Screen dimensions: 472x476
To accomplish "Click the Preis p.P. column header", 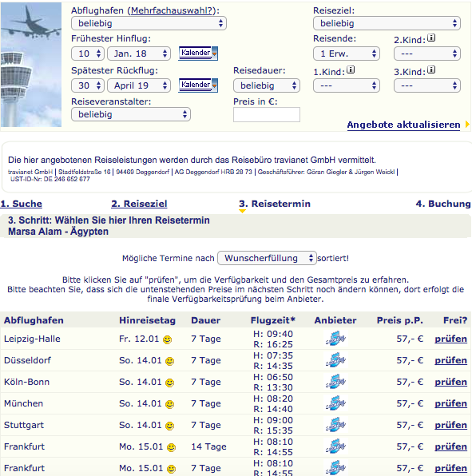I will pyautogui.click(x=400, y=320).
